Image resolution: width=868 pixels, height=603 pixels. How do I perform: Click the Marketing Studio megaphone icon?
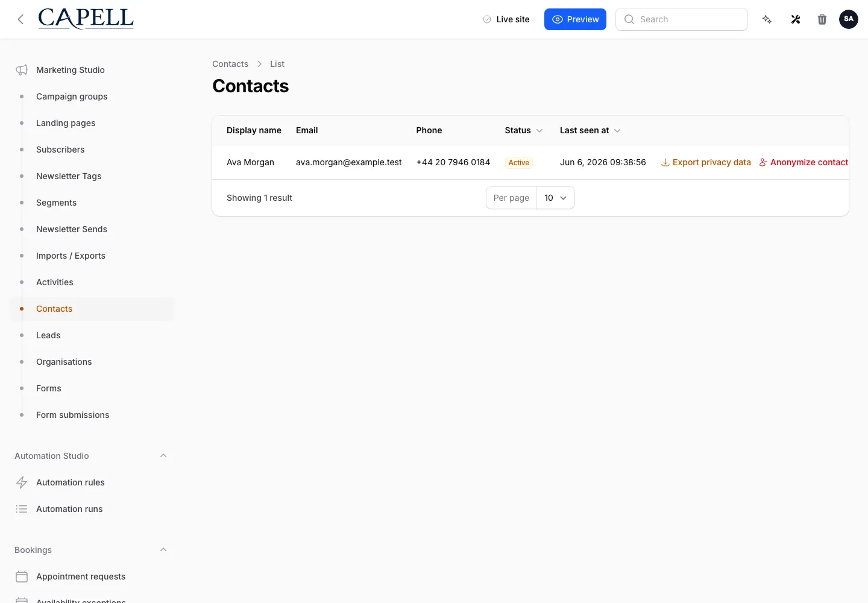pos(22,70)
